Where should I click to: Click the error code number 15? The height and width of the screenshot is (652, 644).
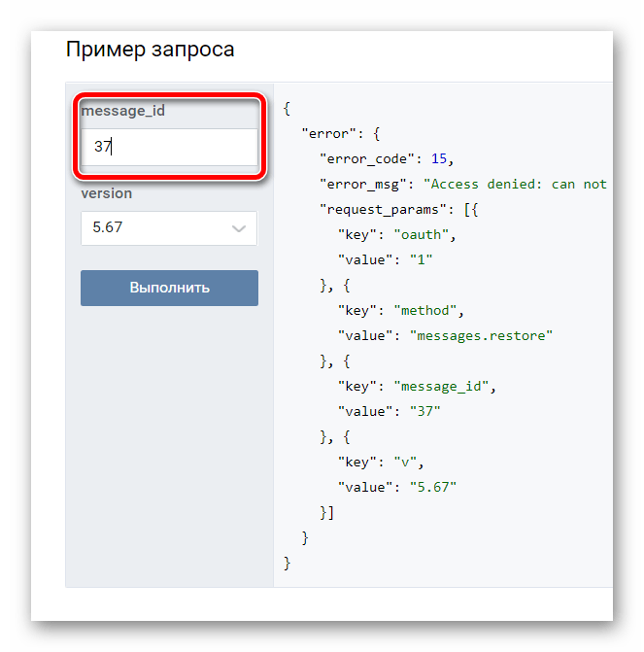[x=442, y=158]
